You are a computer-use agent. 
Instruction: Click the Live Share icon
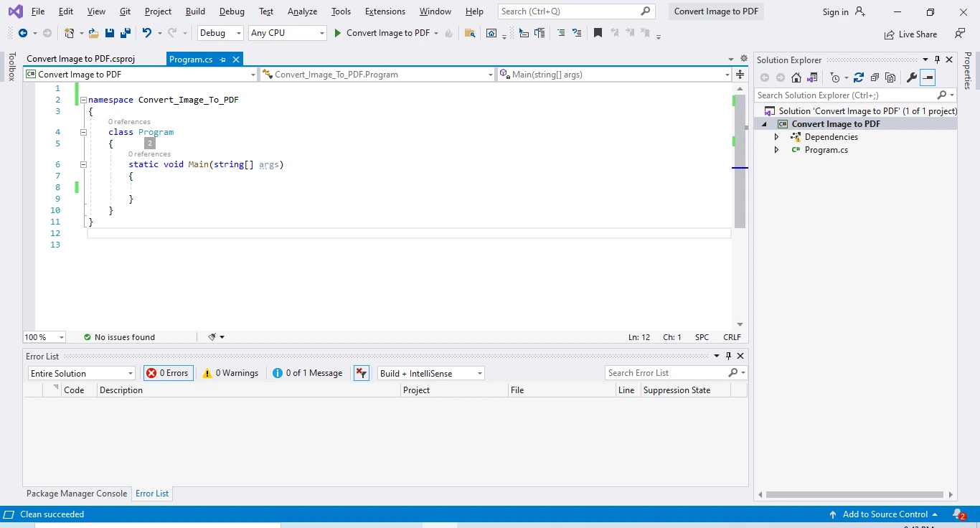click(890, 34)
